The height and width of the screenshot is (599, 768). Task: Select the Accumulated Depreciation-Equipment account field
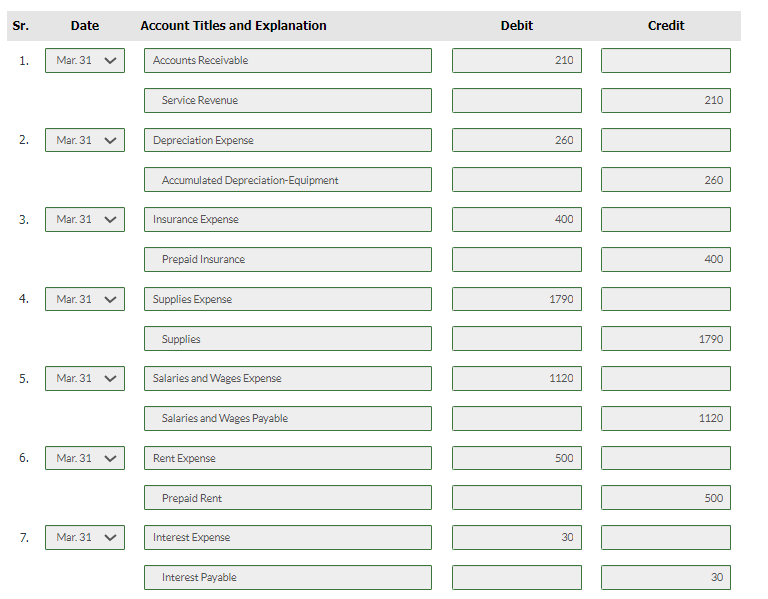[288, 180]
